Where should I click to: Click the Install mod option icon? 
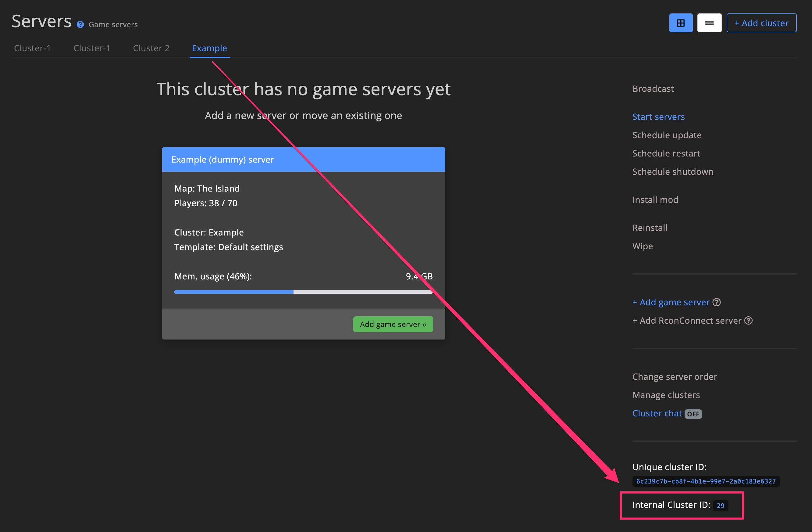click(x=655, y=199)
